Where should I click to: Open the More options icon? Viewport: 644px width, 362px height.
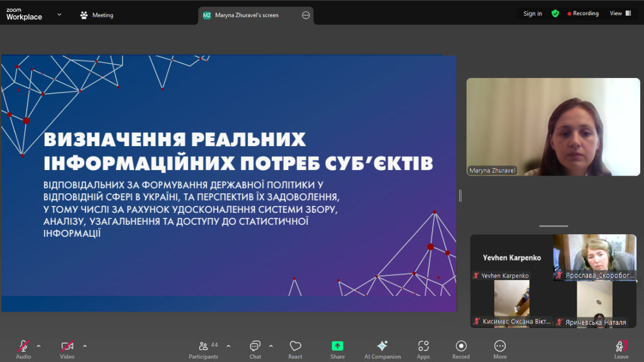(500, 346)
